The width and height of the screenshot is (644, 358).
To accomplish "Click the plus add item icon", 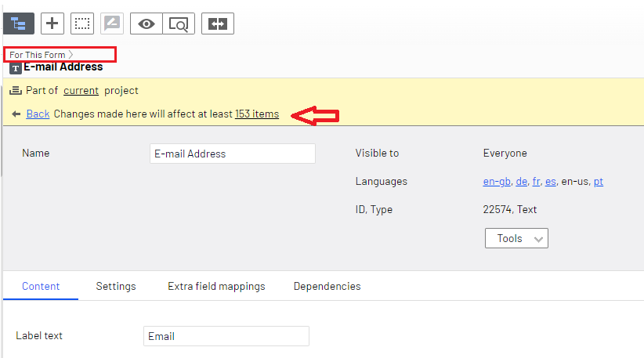I will coord(52,24).
